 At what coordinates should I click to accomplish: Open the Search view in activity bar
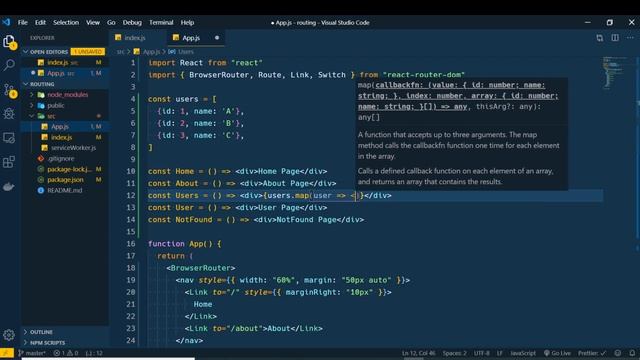pyautogui.click(x=9, y=64)
